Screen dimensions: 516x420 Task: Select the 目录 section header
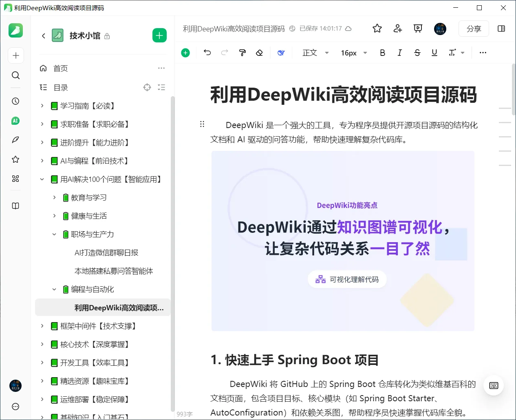point(60,87)
